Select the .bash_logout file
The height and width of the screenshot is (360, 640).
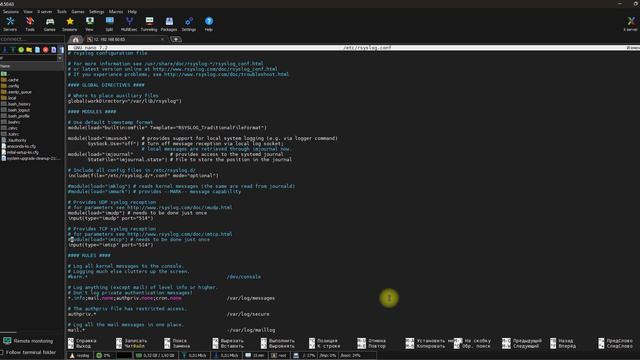point(16,110)
